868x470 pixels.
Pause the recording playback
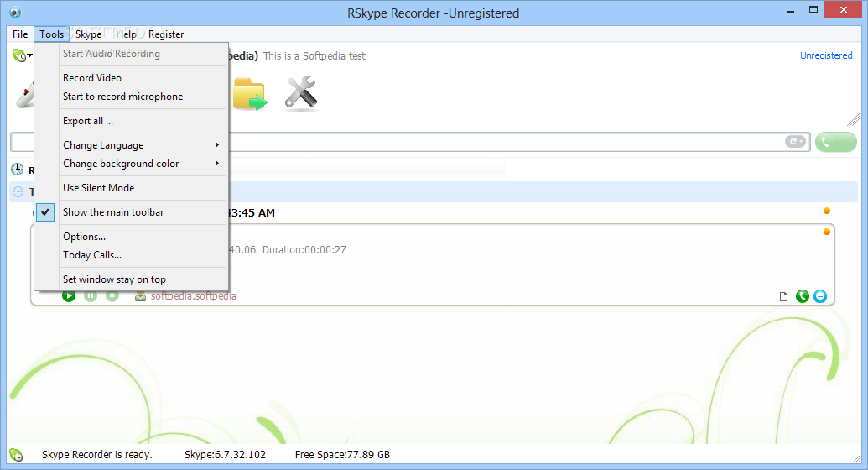91,296
